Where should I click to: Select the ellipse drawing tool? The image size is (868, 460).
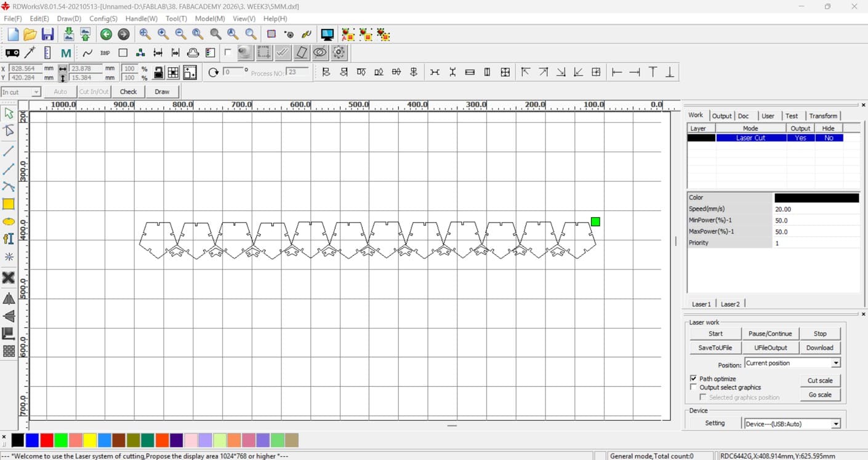(9, 221)
